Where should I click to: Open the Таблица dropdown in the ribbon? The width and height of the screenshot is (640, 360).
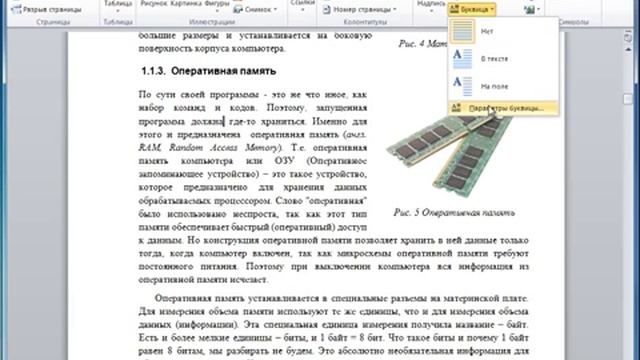pyautogui.click(x=118, y=6)
